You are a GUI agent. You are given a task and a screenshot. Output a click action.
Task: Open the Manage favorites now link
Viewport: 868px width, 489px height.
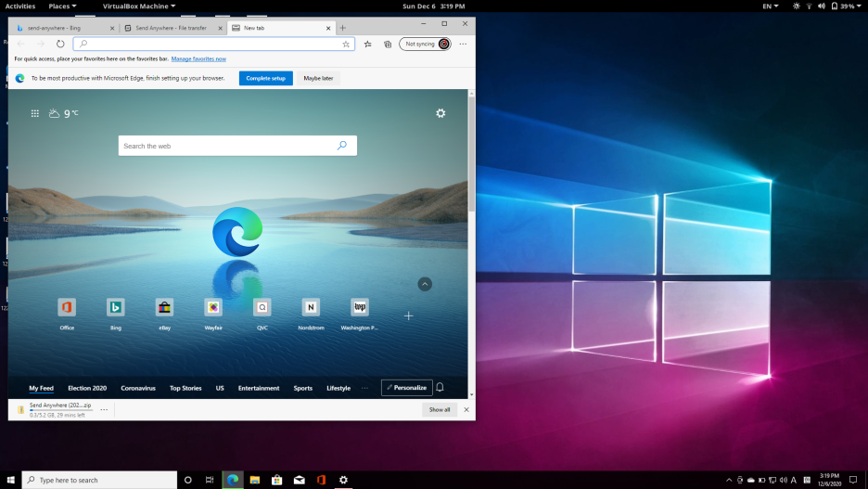click(198, 58)
